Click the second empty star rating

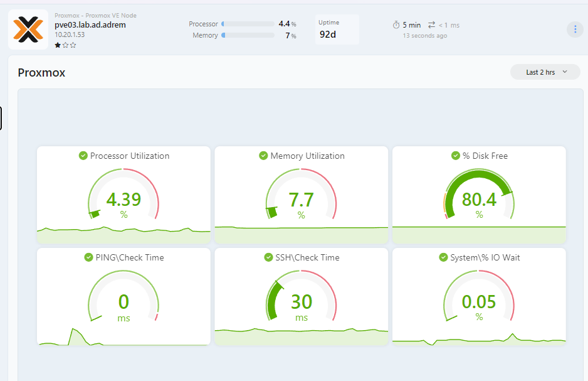65,45
